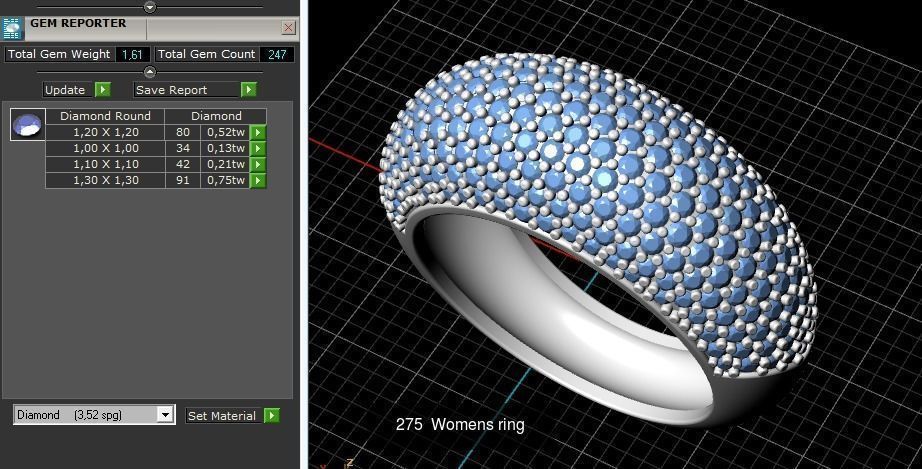This screenshot has width=922, height=469.
Task: Click the Gem Reporter panel icon
Action: [x=12, y=28]
